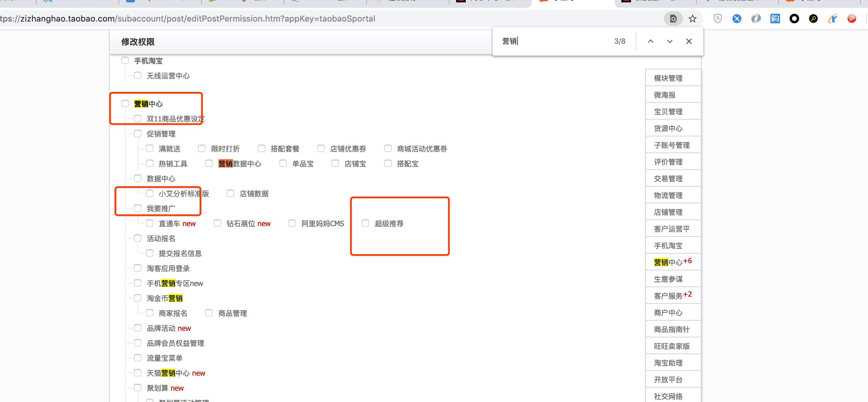Open the black ring extension icon
Viewport: 868px width, 402px height.
pos(794,19)
